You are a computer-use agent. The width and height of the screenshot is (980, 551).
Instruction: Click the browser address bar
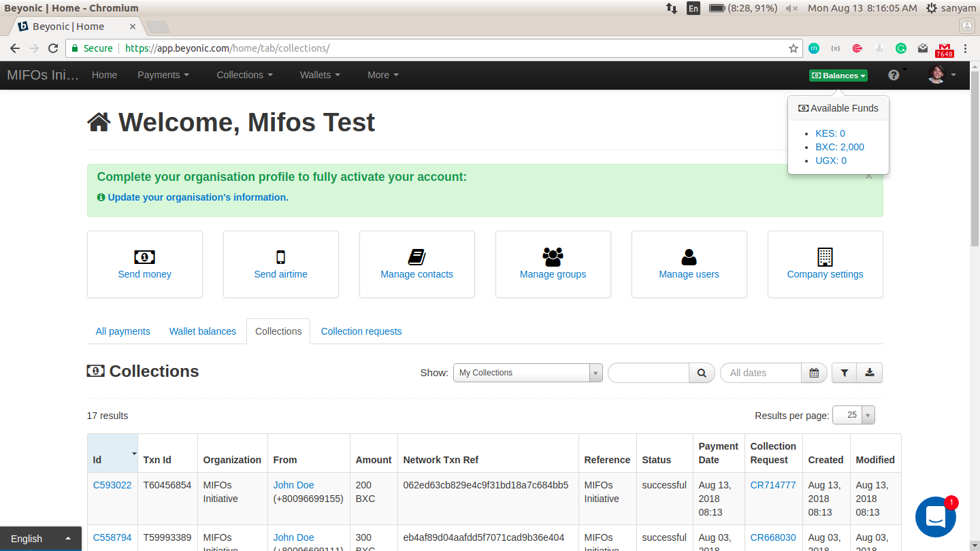pos(436,48)
